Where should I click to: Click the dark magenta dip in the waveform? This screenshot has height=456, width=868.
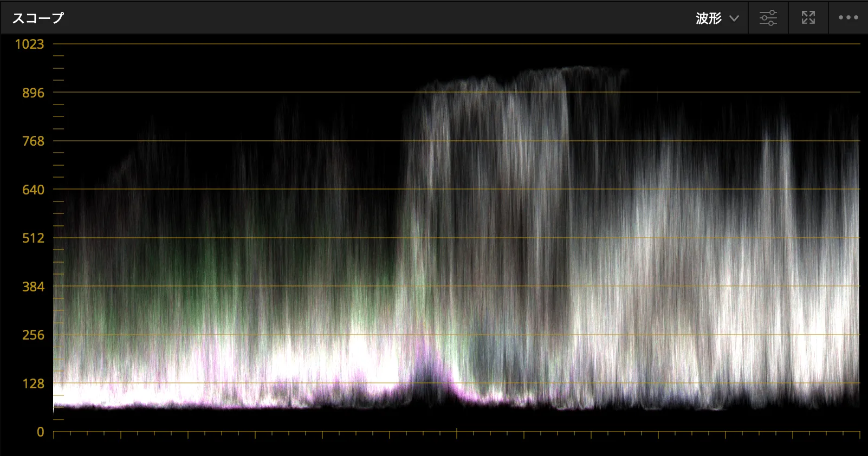coord(431,374)
